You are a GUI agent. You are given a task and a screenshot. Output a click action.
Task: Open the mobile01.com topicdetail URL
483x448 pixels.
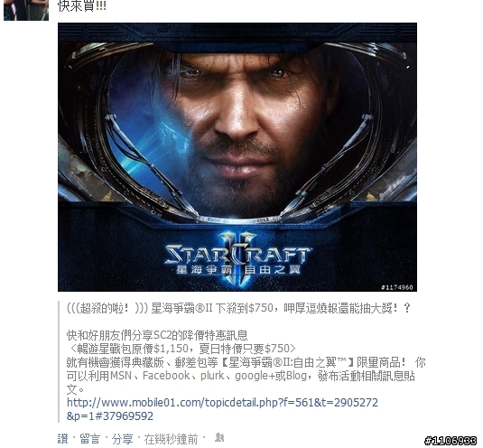tap(222, 403)
